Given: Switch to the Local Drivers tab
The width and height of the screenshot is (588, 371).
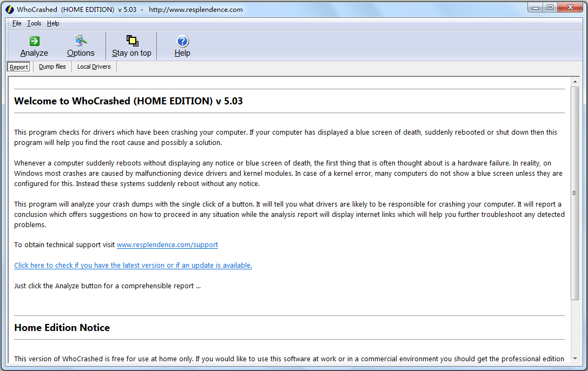Looking at the screenshot, I should tap(94, 67).
